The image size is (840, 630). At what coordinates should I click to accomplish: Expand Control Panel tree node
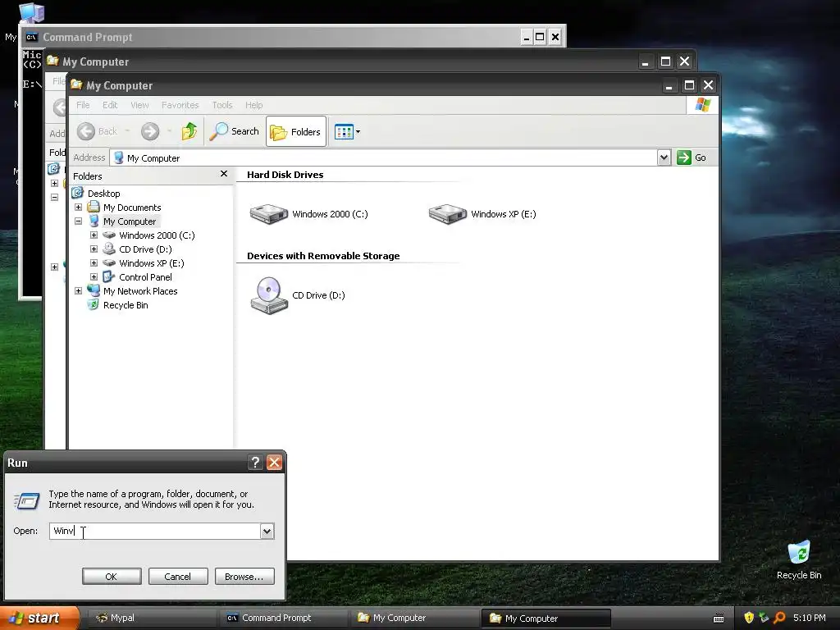pos(94,276)
